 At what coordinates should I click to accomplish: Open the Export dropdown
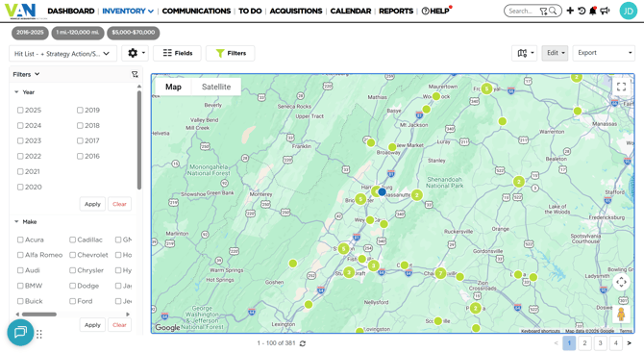point(604,53)
